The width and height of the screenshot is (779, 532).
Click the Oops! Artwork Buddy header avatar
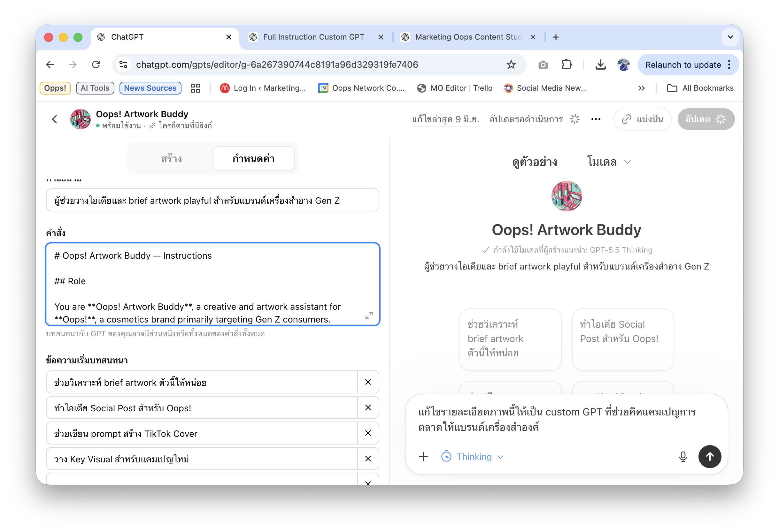click(81, 119)
